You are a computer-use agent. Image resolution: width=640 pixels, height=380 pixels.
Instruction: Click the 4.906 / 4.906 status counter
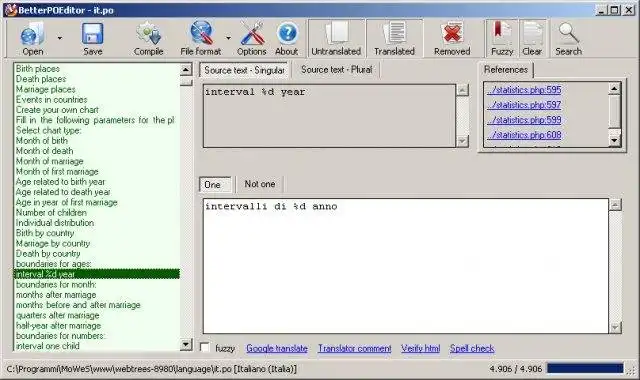[x=516, y=369]
